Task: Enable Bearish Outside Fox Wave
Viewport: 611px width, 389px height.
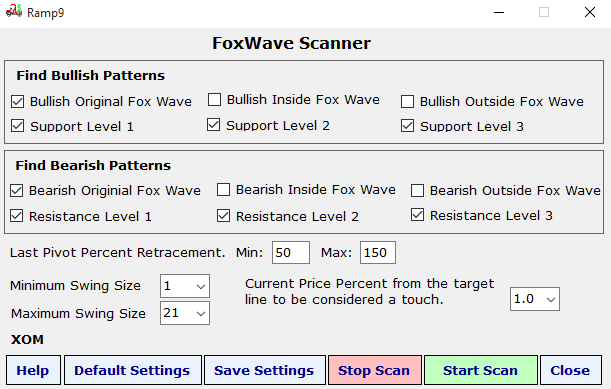Action: (418, 191)
